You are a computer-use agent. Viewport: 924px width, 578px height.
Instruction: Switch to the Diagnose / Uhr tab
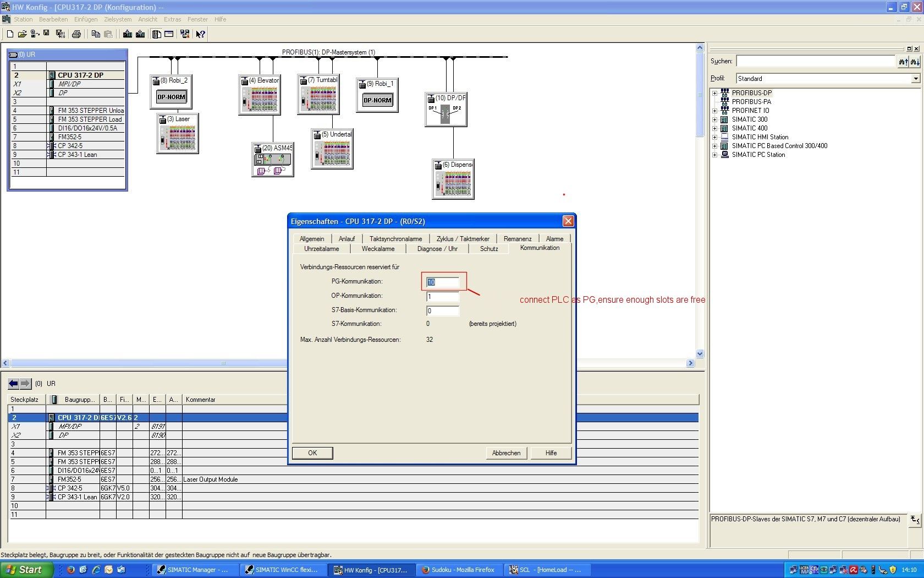(437, 249)
